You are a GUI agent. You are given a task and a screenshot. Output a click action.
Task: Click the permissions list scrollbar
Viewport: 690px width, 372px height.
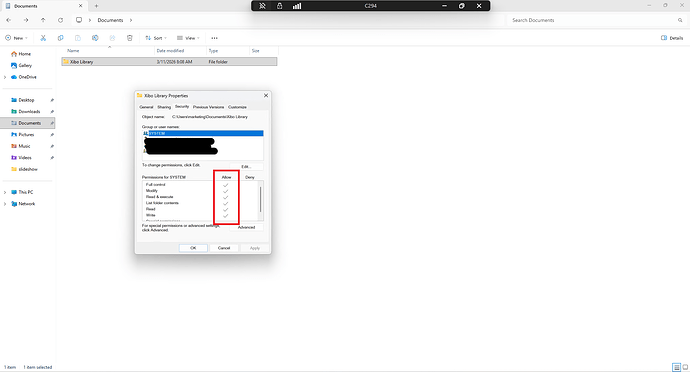pos(261,200)
